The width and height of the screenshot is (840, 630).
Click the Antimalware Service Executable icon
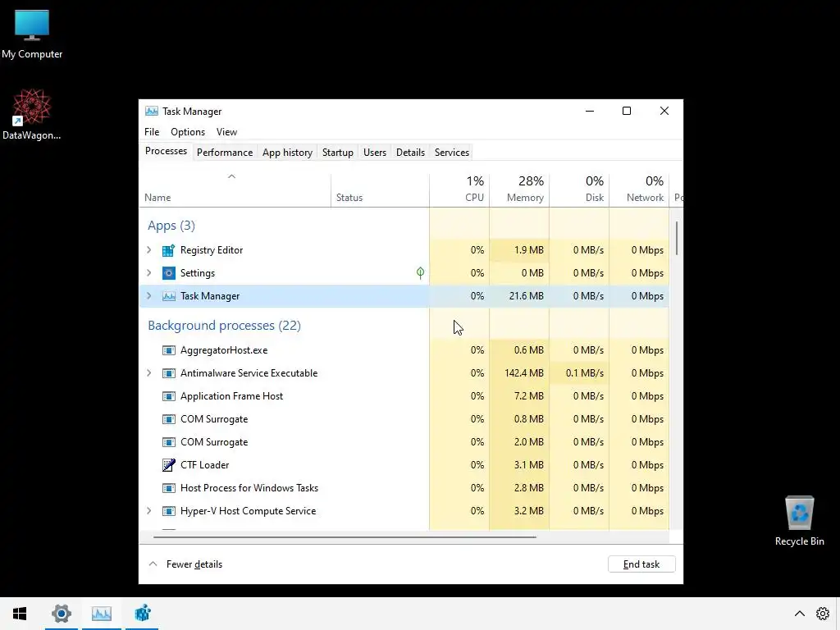[x=168, y=373]
